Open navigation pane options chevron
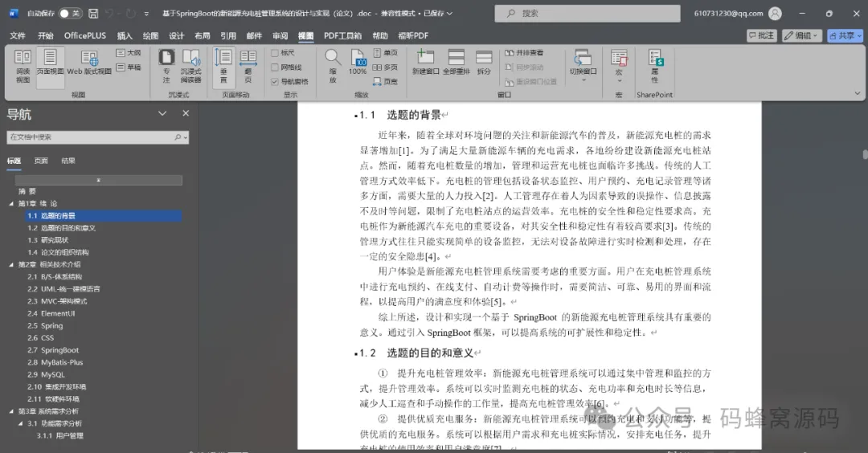The height and width of the screenshot is (453, 868). pyautogui.click(x=162, y=112)
